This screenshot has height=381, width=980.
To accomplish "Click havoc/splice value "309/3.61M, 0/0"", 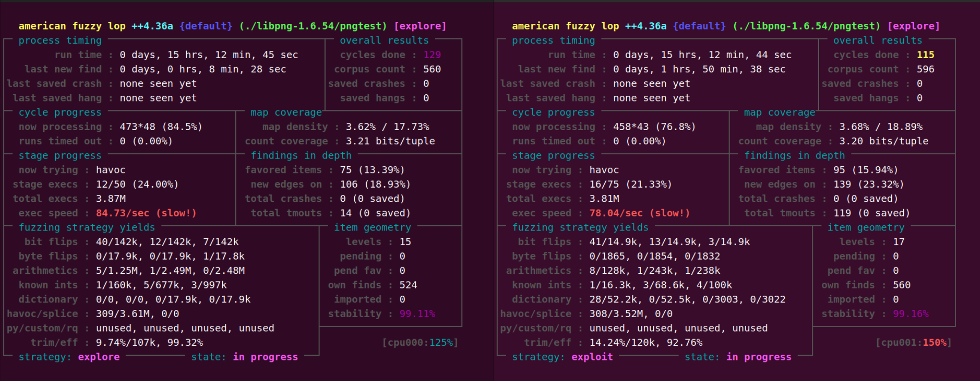I will coord(138,314).
